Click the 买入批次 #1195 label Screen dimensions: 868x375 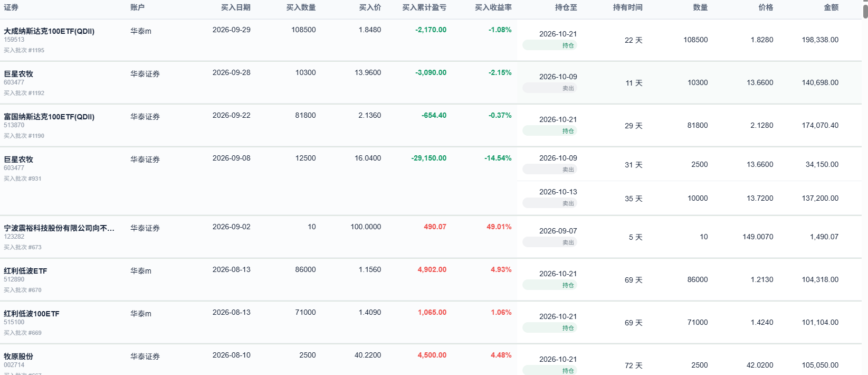[24, 50]
